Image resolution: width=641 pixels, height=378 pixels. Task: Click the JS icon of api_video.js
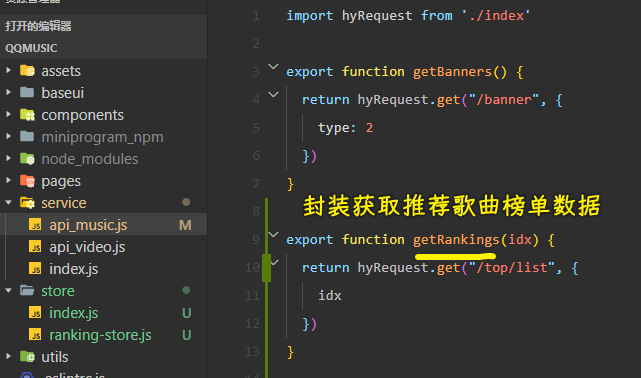coord(35,246)
